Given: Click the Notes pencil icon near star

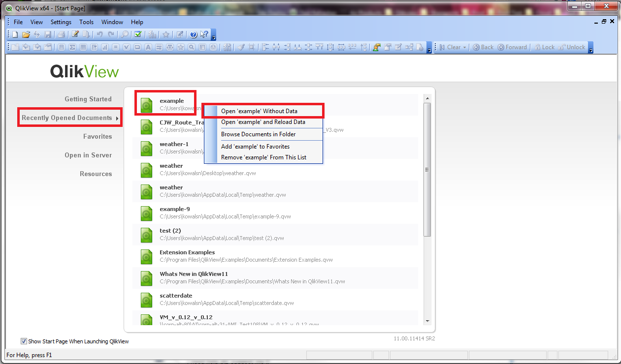Looking at the screenshot, I should (x=180, y=34).
